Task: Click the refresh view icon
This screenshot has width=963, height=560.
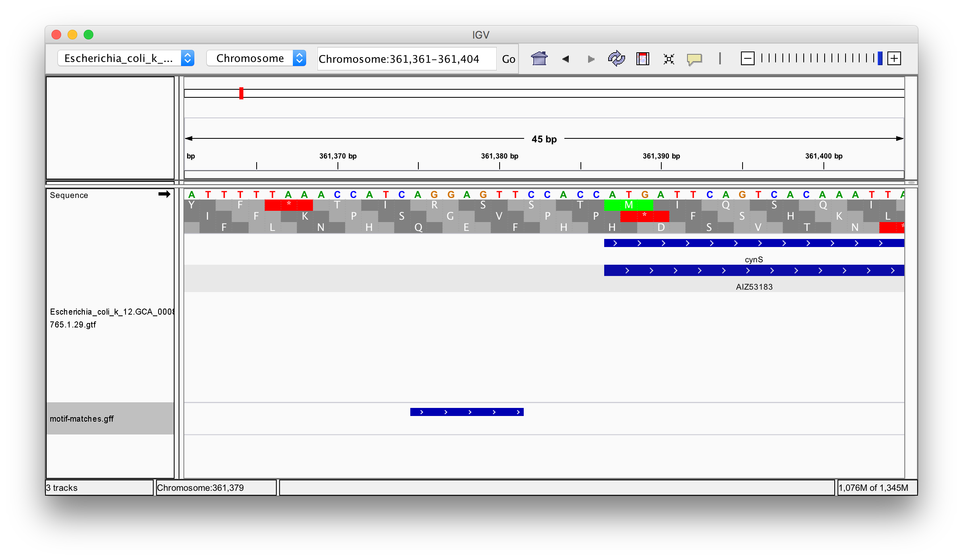Action: point(616,59)
